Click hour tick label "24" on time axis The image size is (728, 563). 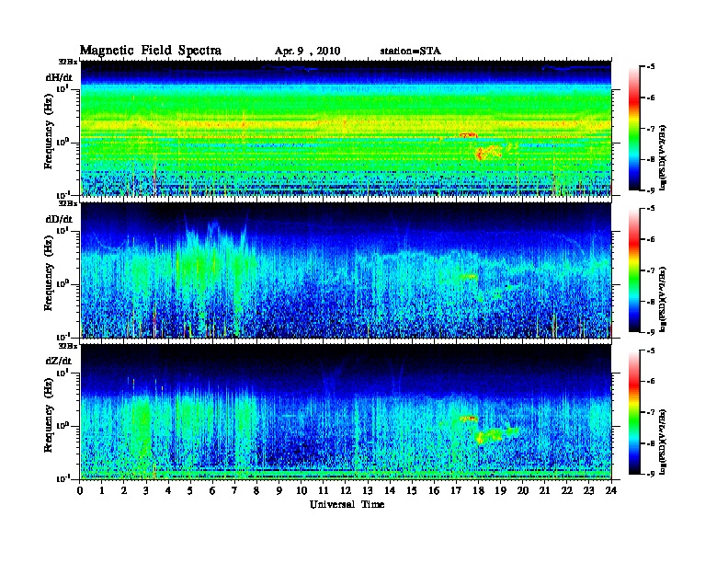[611, 491]
